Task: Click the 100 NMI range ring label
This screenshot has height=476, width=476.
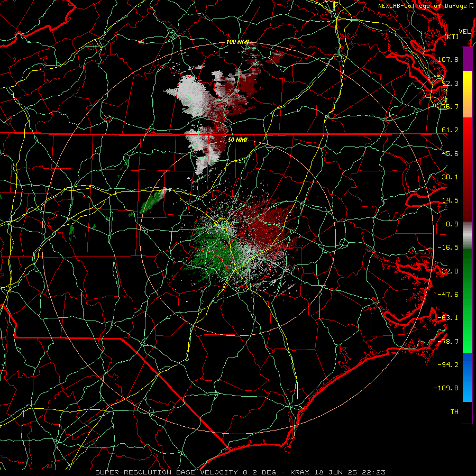Action: [237, 42]
